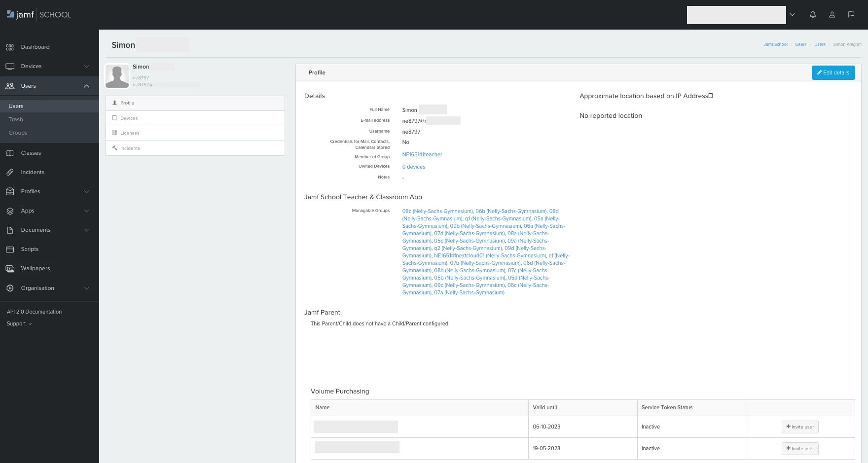The width and height of the screenshot is (868, 463).
Task: Click the Documents file icon
Action: coord(10,230)
